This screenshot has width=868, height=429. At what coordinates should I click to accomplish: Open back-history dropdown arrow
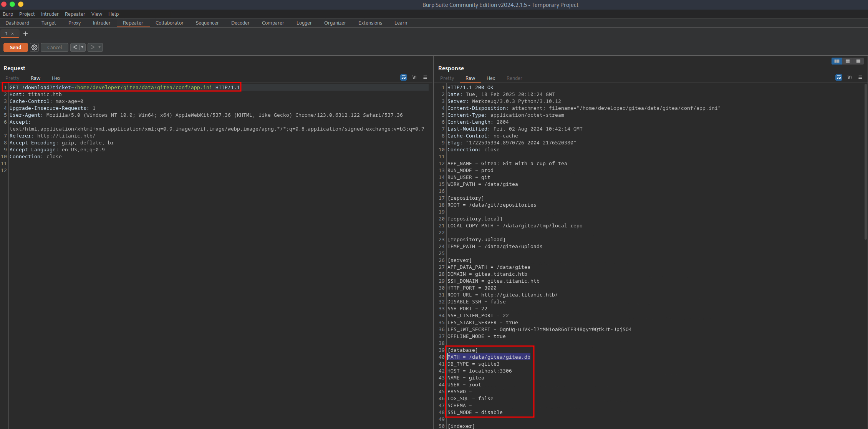(82, 47)
